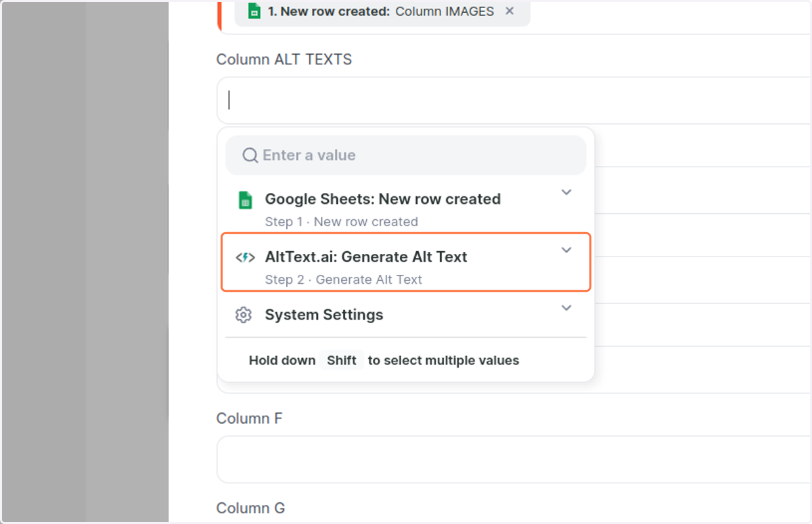
Task: Select AltText.ai: Generate Alt Text
Action: [x=406, y=262]
